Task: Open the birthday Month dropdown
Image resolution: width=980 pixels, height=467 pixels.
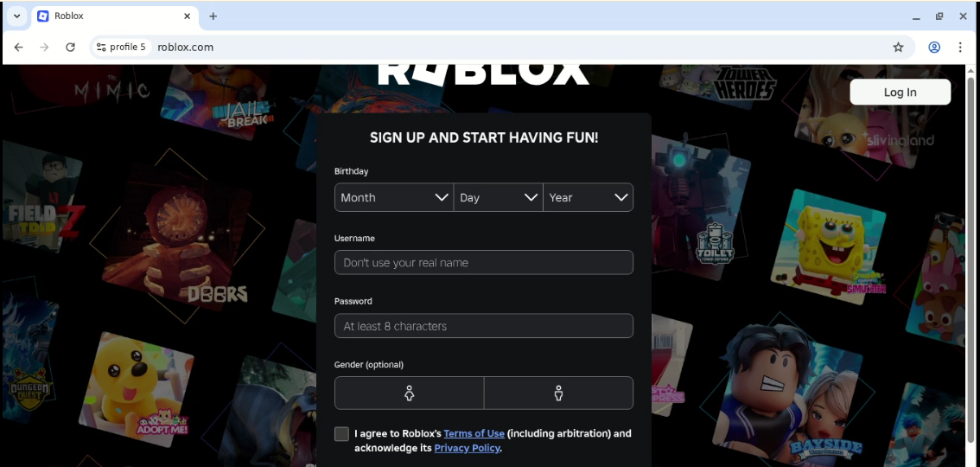Action: [x=394, y=197]
